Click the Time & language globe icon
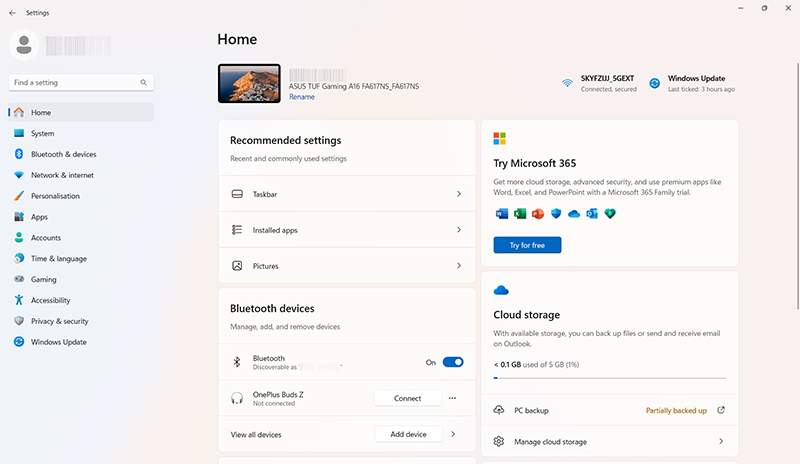The image size is (800, 464). point(19,258)
